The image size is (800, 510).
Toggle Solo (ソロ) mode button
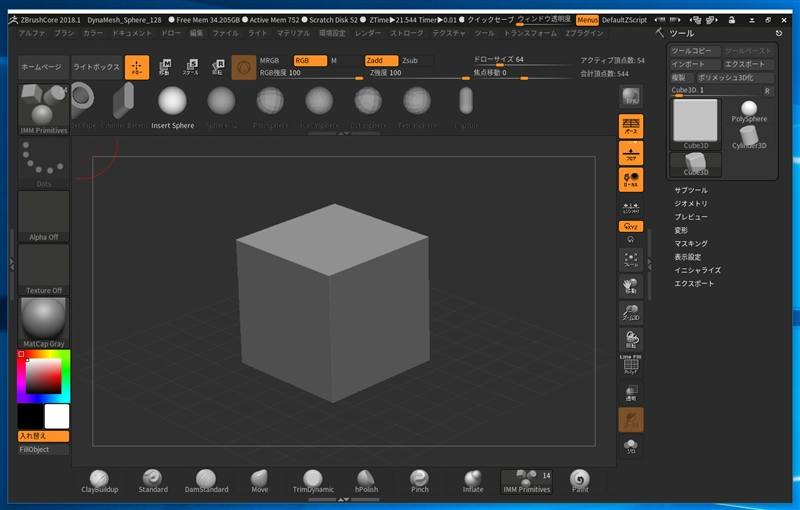coord(631,446)
